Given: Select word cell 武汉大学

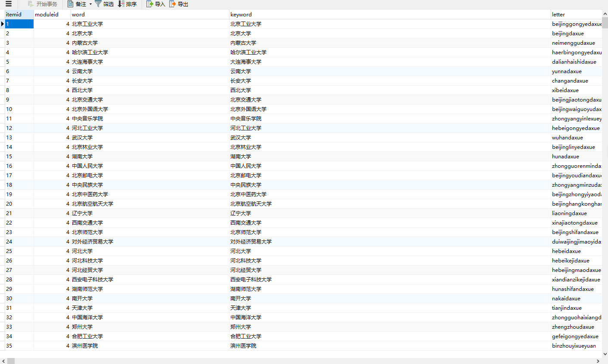Looking at the screenshot, I should coord(150,137).
